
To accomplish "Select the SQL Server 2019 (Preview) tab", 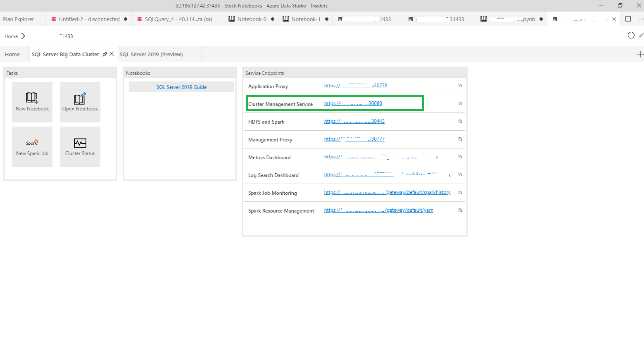I will pyautogui.click(x=151, y=54).
